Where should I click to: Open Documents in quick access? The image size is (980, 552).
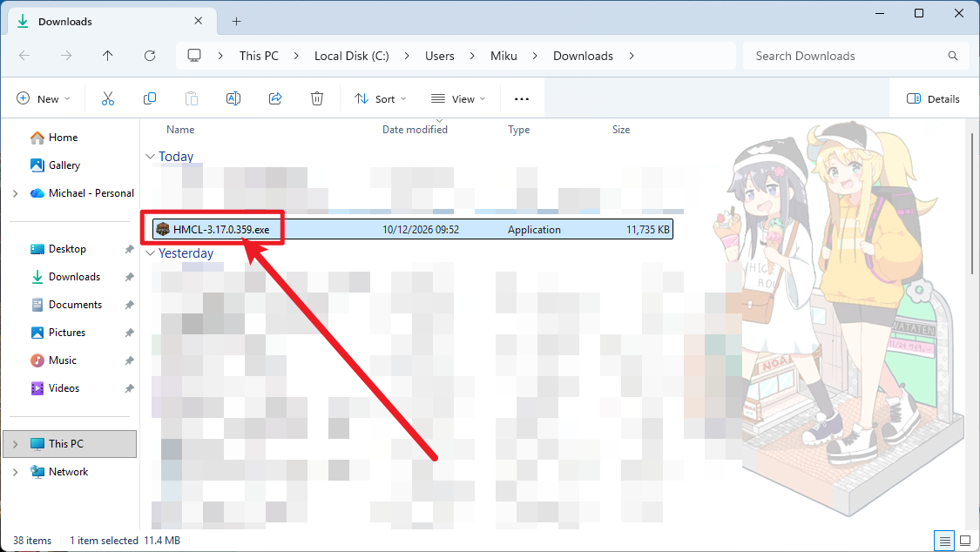click(75, 305)
